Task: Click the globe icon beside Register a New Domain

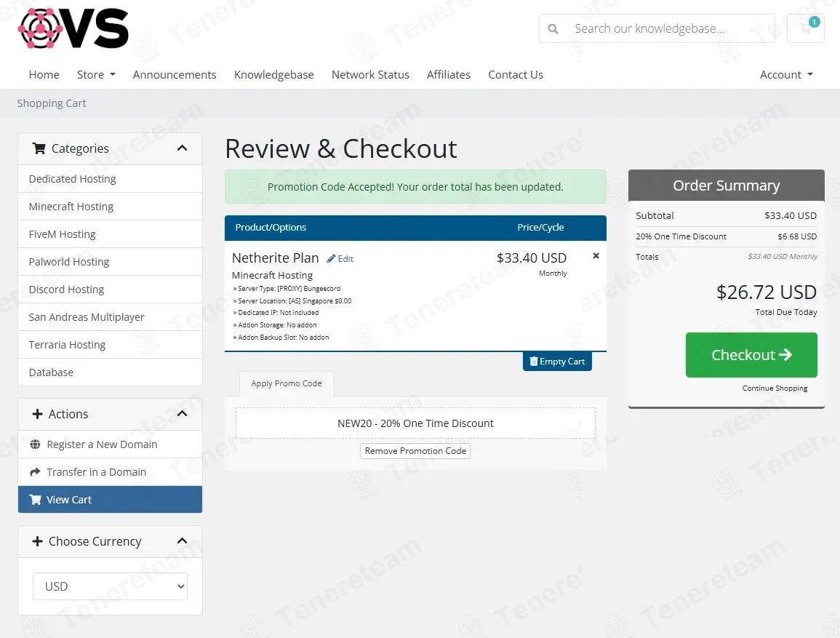Action: point(36,444)
